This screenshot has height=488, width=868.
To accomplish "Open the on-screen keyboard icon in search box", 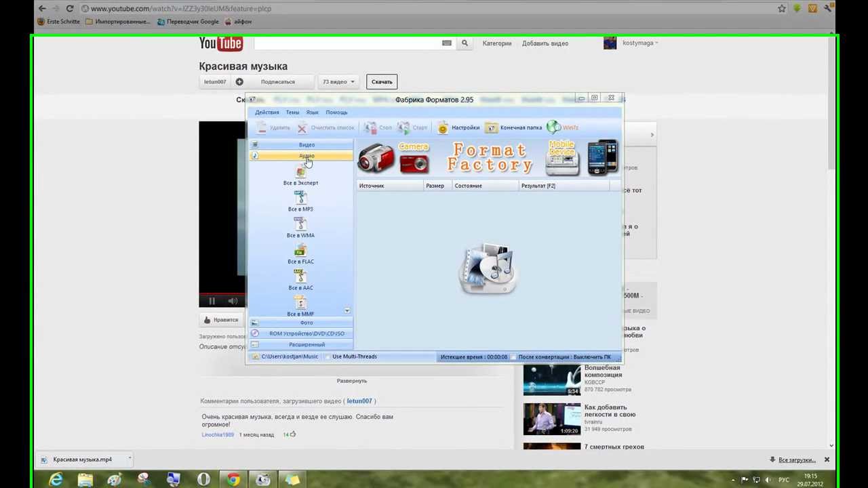I will pos(446,43).
